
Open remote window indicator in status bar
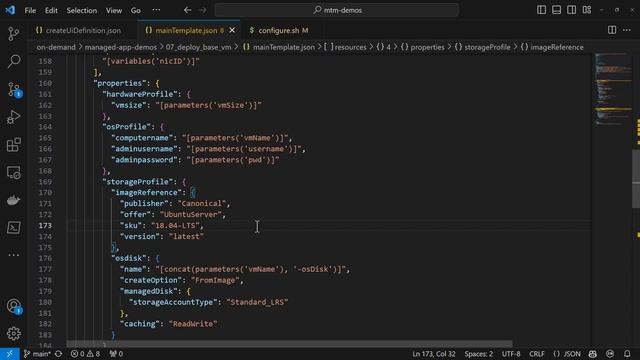9,354
